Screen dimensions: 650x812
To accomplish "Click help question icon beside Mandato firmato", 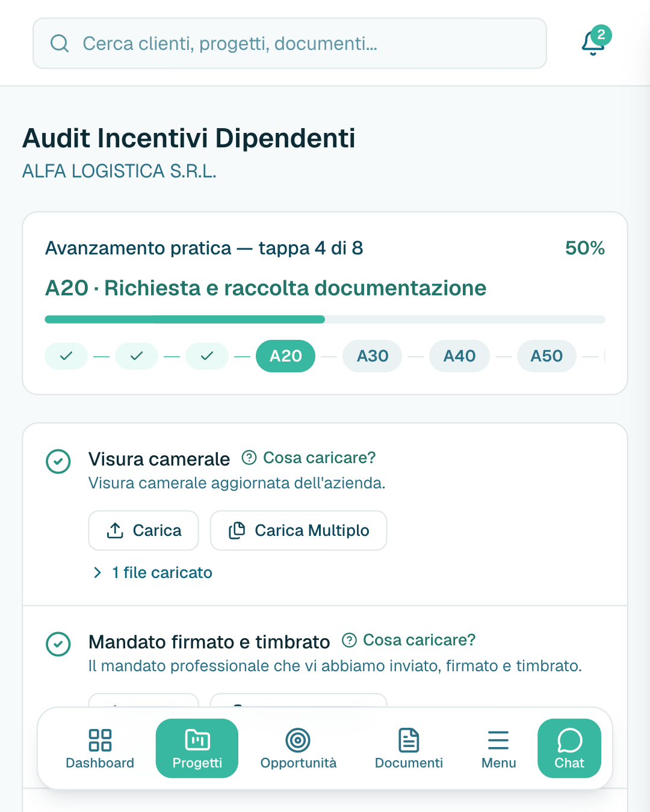I will pyautogui.click(x=349, y=640).
